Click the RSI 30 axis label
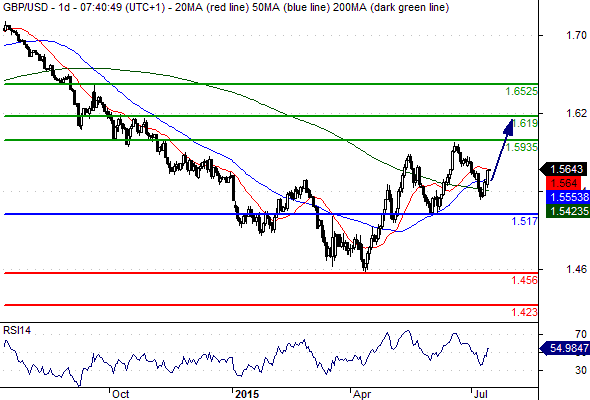Viewport: 590px width, 400px height. (x=581, y=370)
